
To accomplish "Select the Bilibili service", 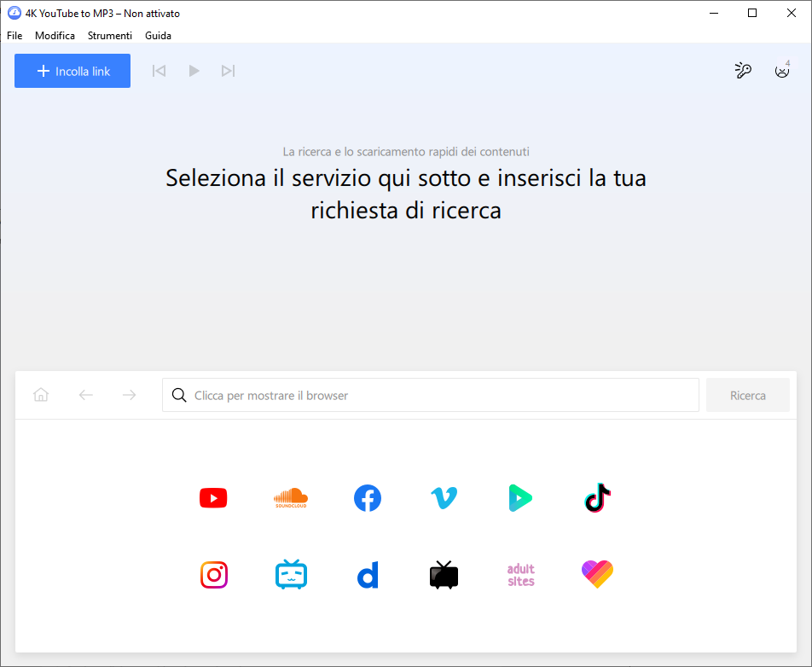I will point(291,574).
